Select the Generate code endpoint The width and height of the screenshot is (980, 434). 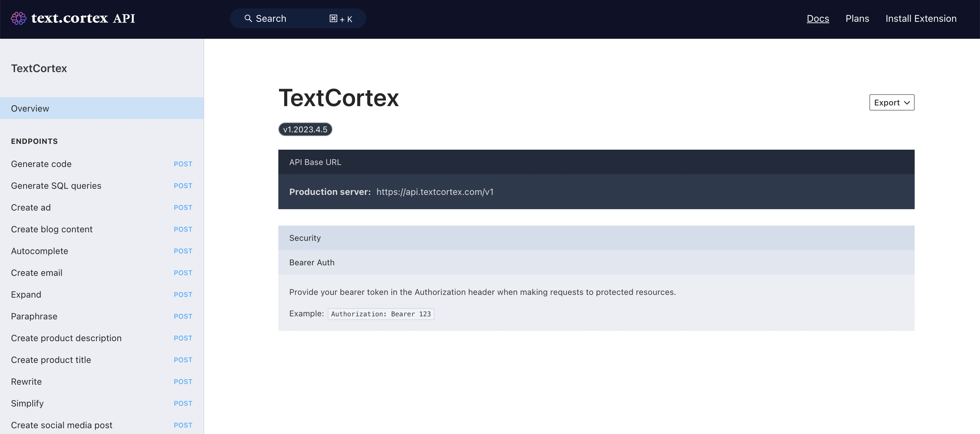pos(41,164)
